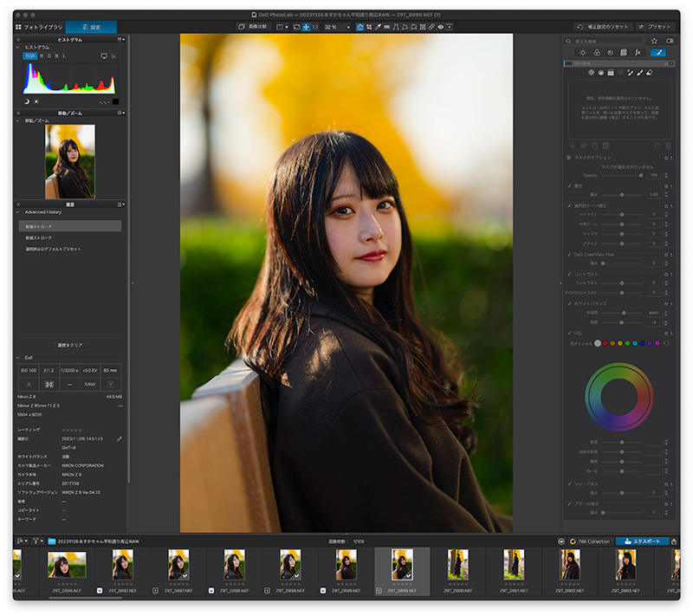693x616 pixels.
Task: Activate the repair/retouch bandage tool
Action: (431, 27)
